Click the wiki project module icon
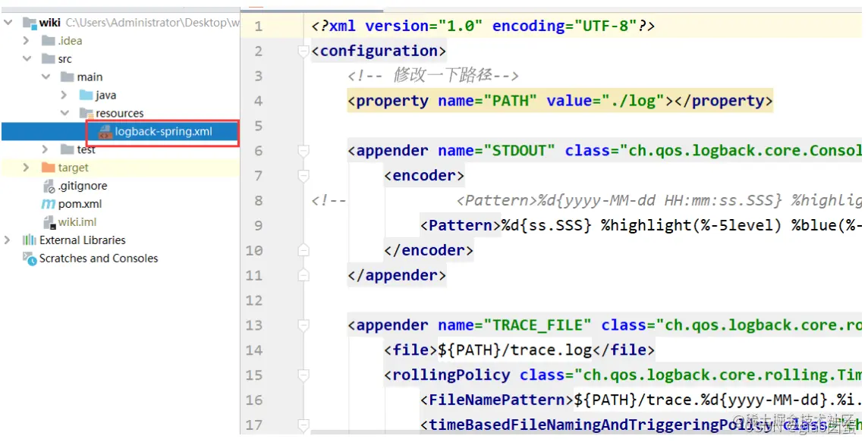Screen dimensions: 868x442 pyautogui.click(x=30, y=23)
